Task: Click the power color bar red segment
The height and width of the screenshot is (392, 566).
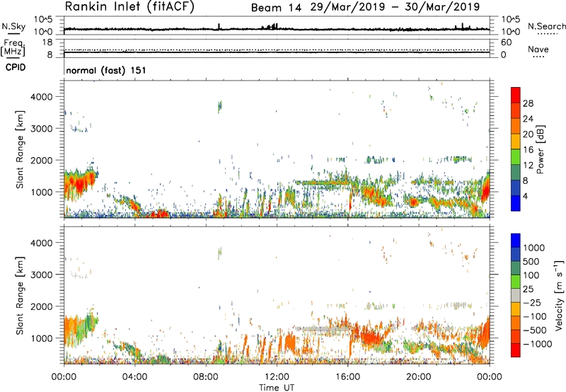Action: pos(515,95)
